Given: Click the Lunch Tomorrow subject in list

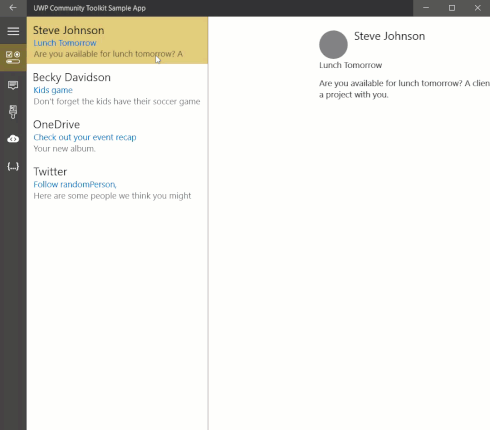Looking at the screenshot, I should coord(65,43).
